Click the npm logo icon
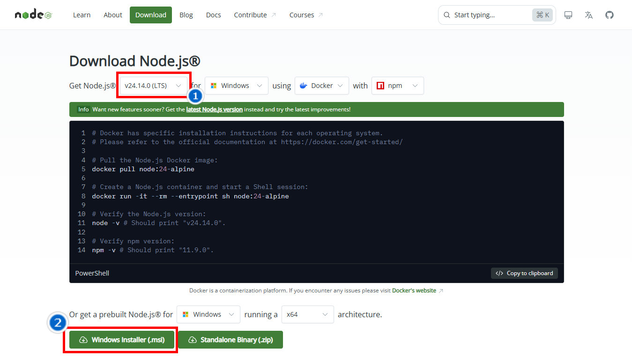The width and height of the screenshot is (632, 364). (x=380, y=86)
